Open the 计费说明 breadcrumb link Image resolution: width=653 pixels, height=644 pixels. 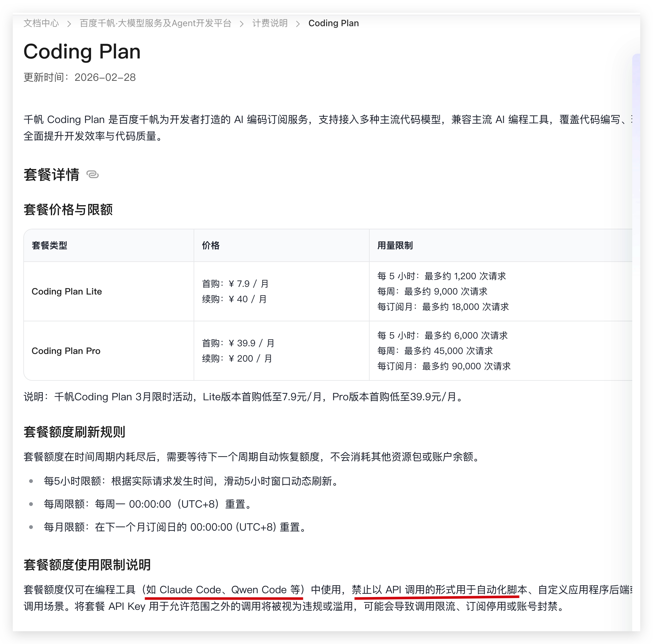click(x=270, y=23)
